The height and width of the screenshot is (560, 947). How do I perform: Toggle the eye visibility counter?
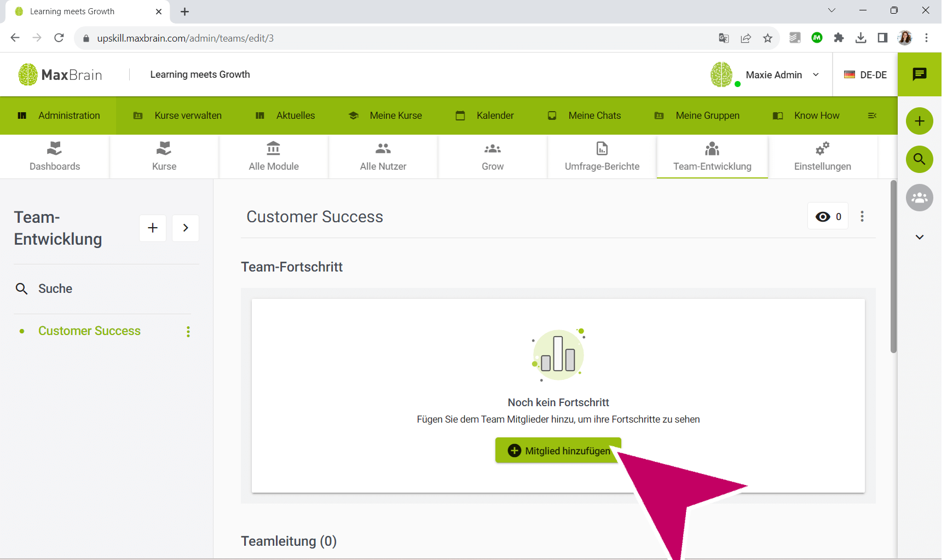tap(828, 216)
